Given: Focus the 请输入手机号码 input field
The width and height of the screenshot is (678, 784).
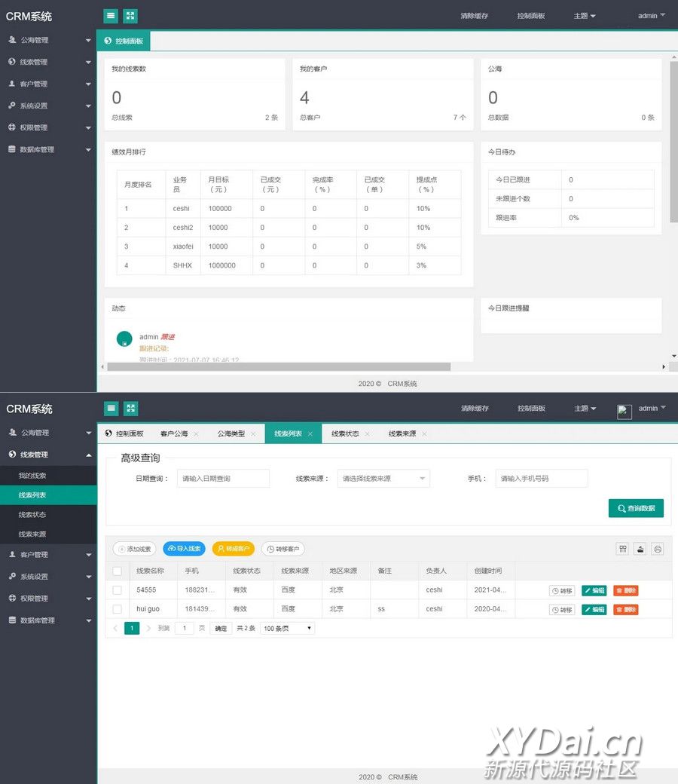Looking at the screenshot, I should (541, 479).
